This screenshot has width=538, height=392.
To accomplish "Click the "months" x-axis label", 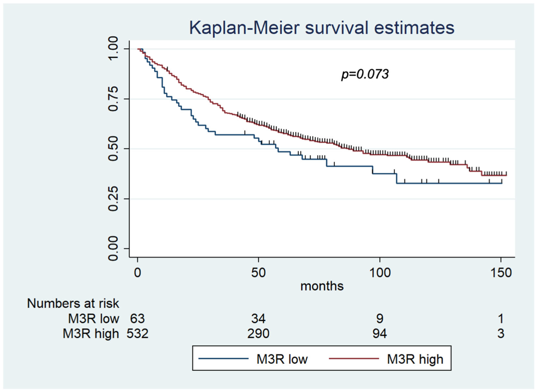I will (x=322, y=286).
